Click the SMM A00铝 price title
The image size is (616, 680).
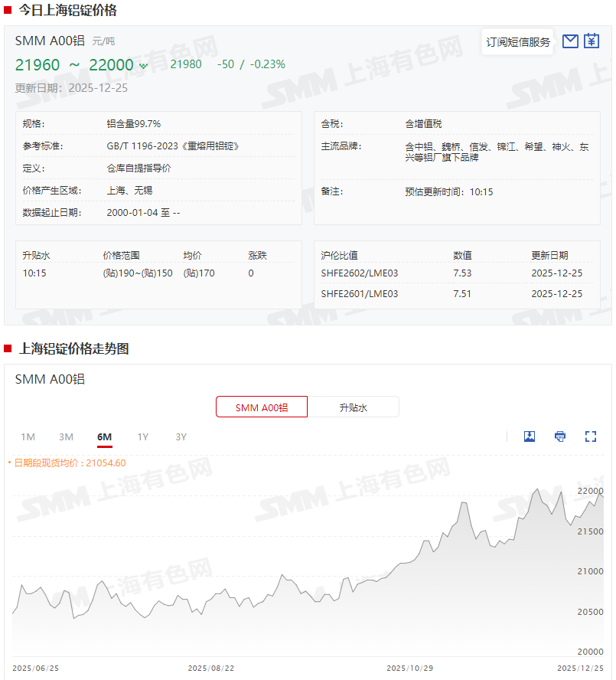(x=50, y=41)
